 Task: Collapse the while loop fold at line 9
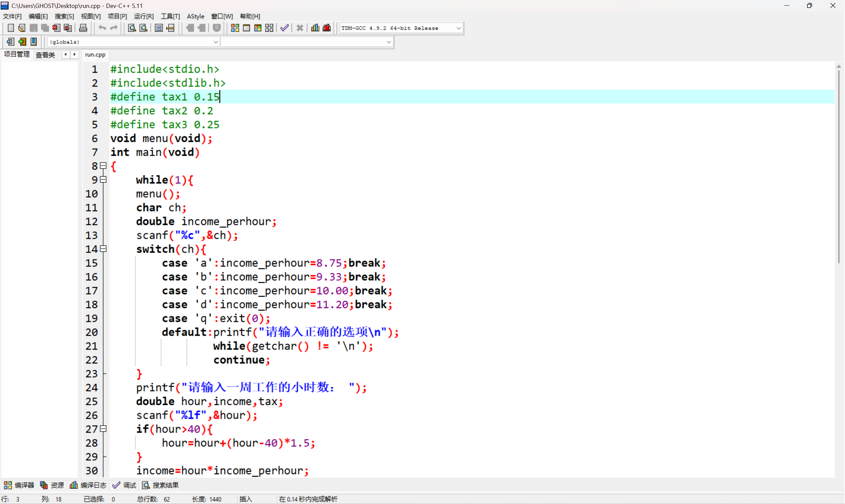pos(103,180)
